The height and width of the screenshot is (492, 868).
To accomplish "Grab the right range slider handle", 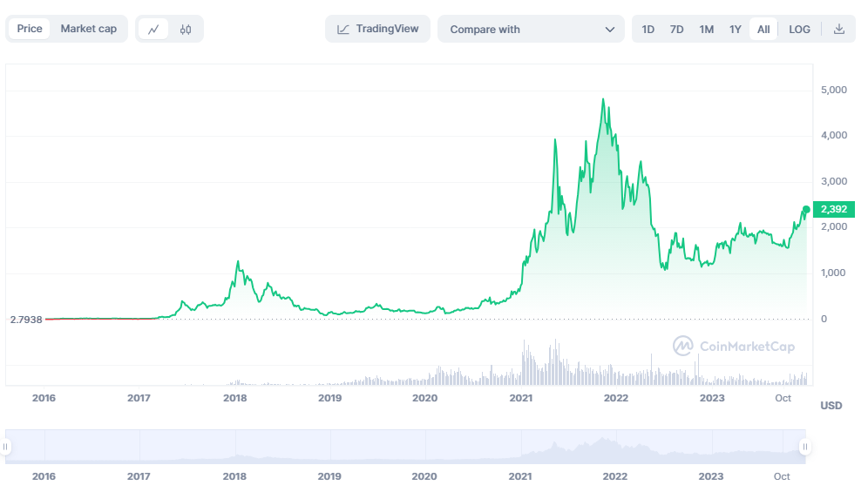I will [805, 447].
